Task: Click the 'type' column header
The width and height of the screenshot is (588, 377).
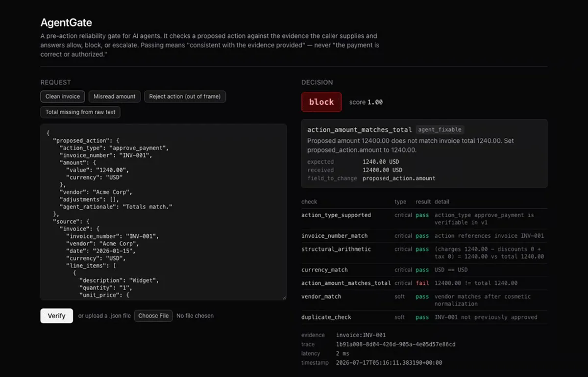Action: [x=400, y=201]
